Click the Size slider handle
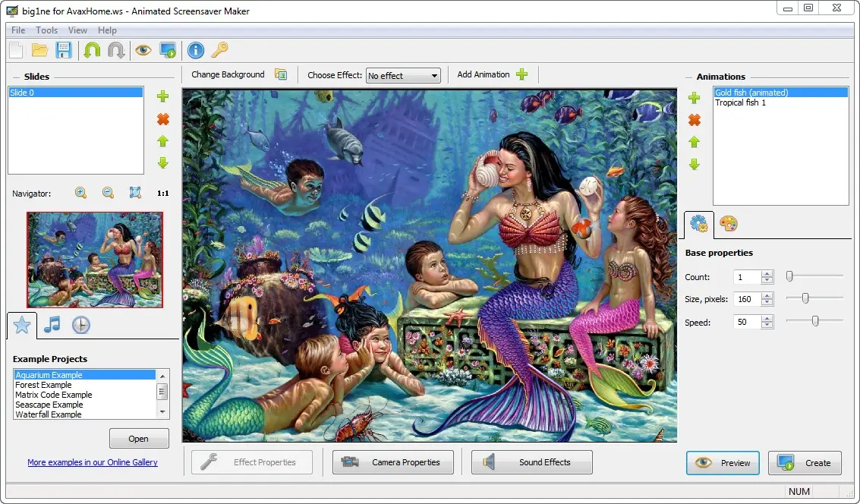This screenshot has width=860, height=504. 805,298
